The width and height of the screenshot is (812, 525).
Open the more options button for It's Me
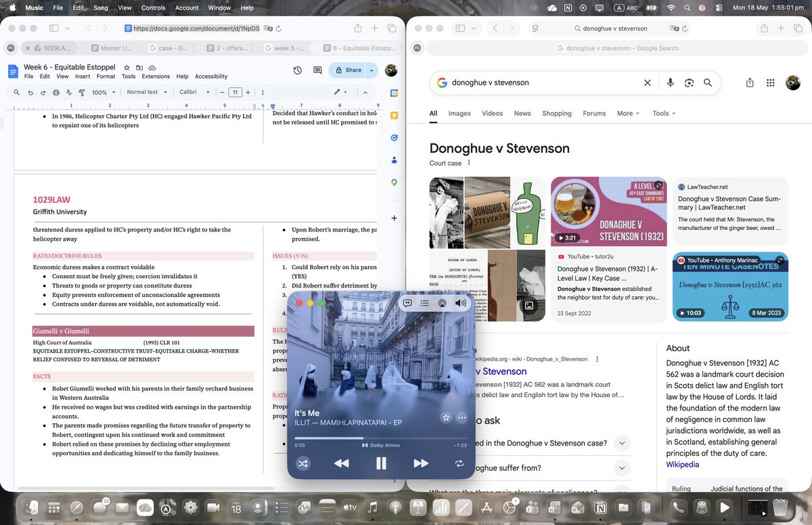[x=462, y=417]
